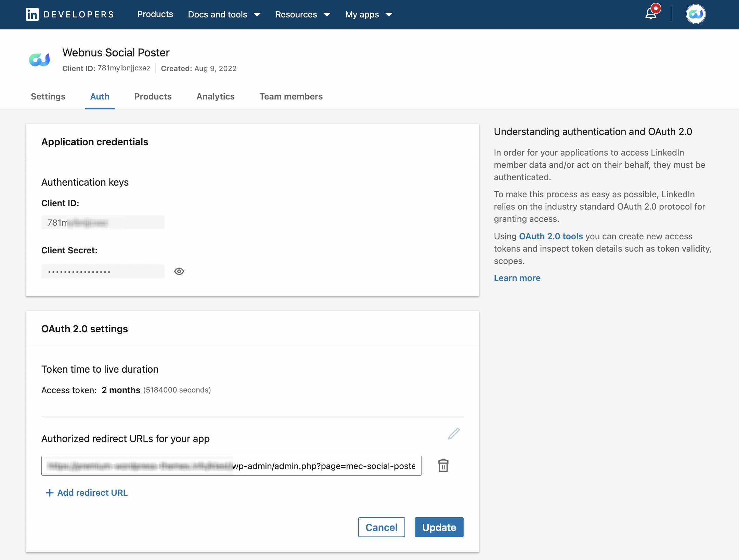
Task: Click the Learn more link
Action: pyautogui.click(x=517, y=278)
